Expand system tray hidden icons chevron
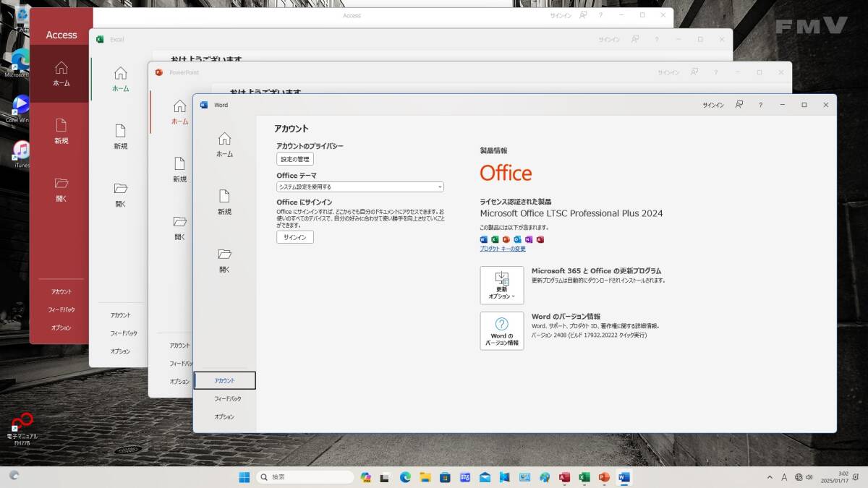868x488 pixels. coord(769,477)
